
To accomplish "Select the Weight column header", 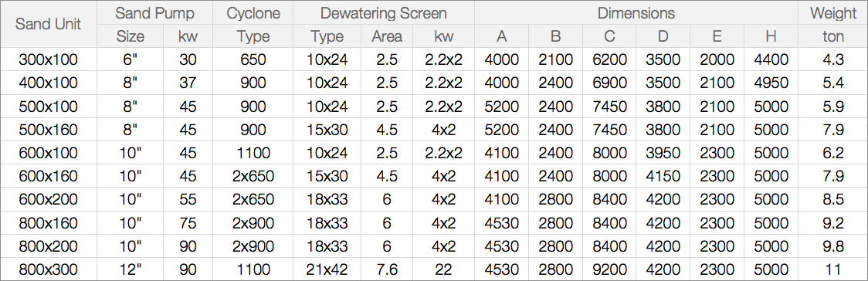I will pos(832,13).
